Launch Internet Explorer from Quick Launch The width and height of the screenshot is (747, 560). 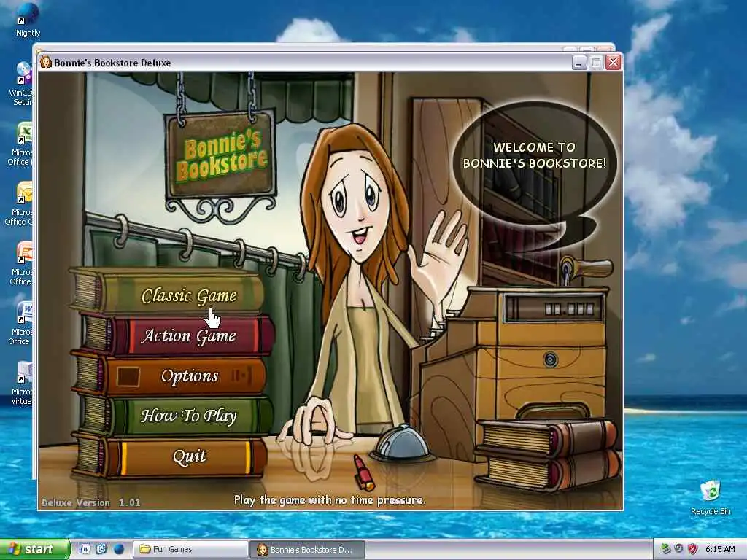[x=101, y=549]
